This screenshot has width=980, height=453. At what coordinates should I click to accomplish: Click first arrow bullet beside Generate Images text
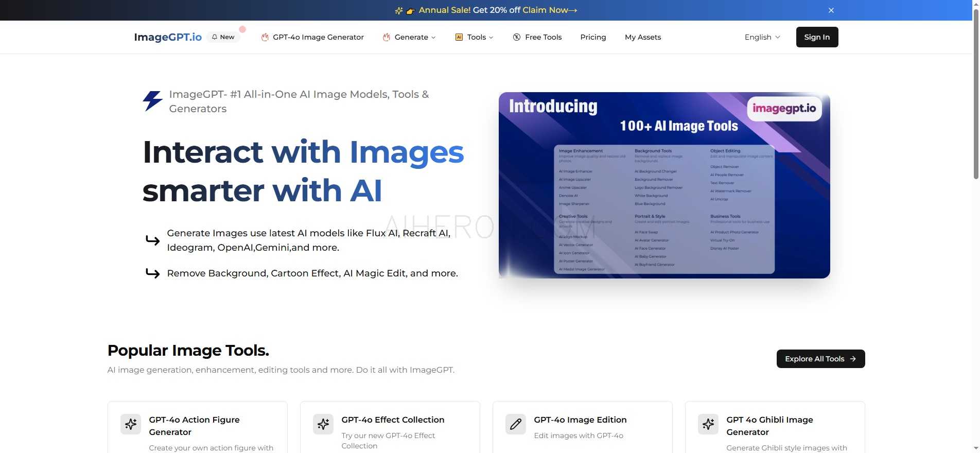[x=152, y=240]
